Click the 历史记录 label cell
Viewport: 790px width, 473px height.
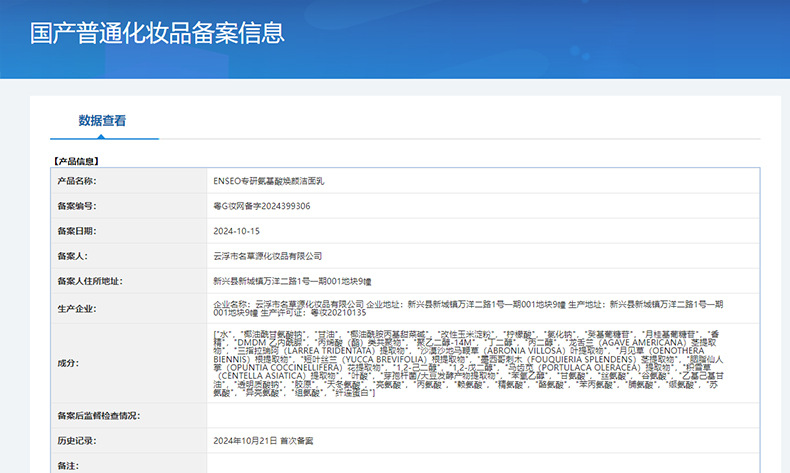pyautogui.click(x=128, y=441)
